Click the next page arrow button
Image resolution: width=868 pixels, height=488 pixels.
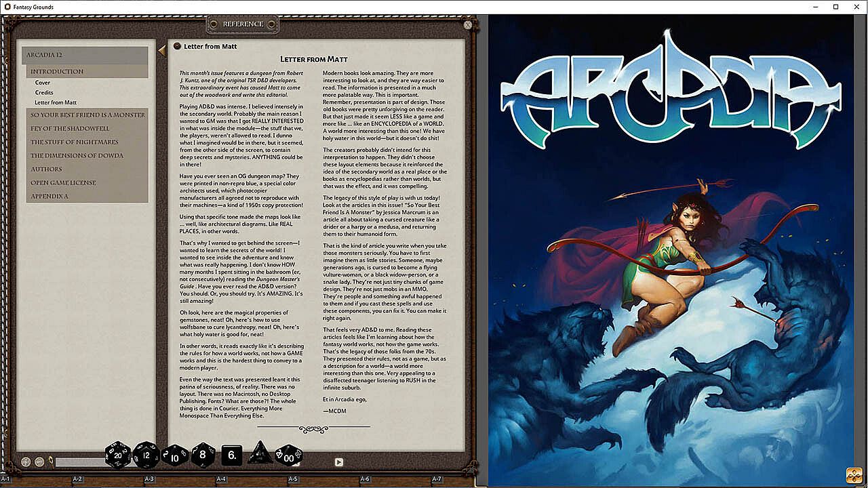tap(339, 462)
